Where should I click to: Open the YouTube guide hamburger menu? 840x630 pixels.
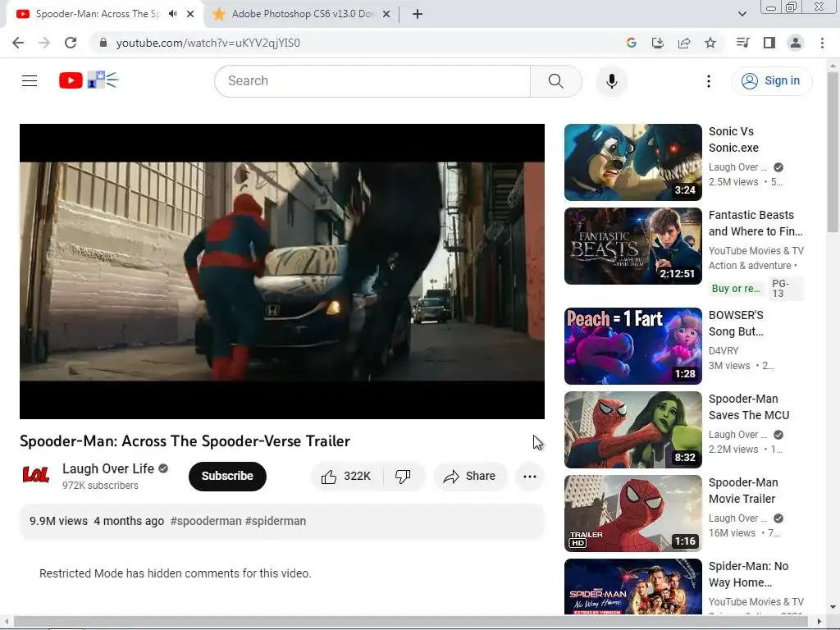pyautogui.click(x=30, y=81)
